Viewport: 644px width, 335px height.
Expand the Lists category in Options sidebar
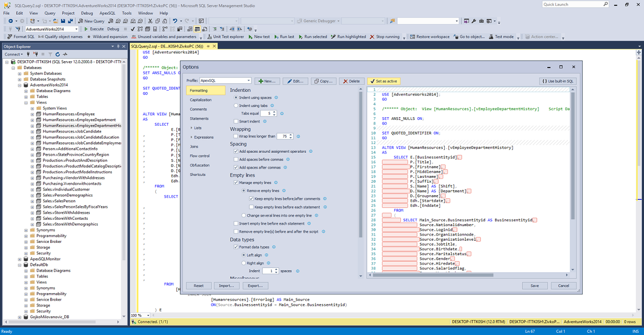[192, 128]
